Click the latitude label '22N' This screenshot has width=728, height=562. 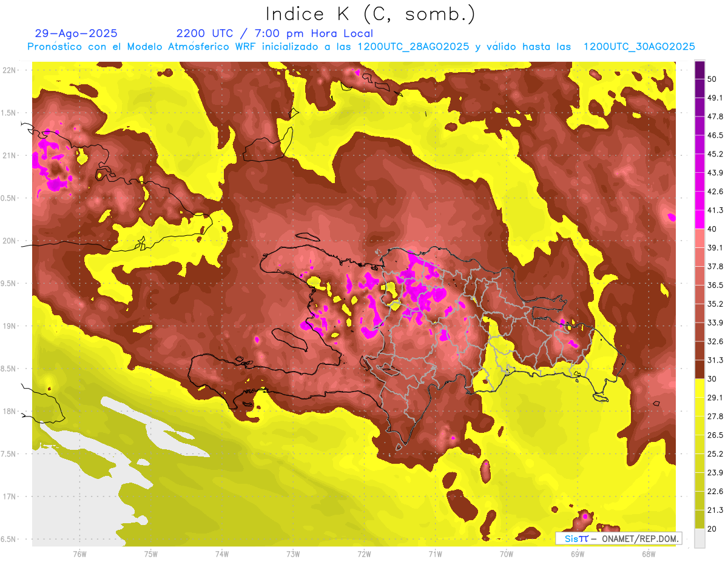(x=10, y=70)
